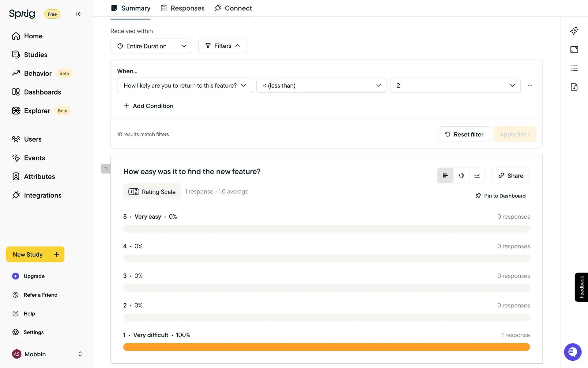Click the Reset filter button
Screen dimensions: 588x368
coord(464,134)
